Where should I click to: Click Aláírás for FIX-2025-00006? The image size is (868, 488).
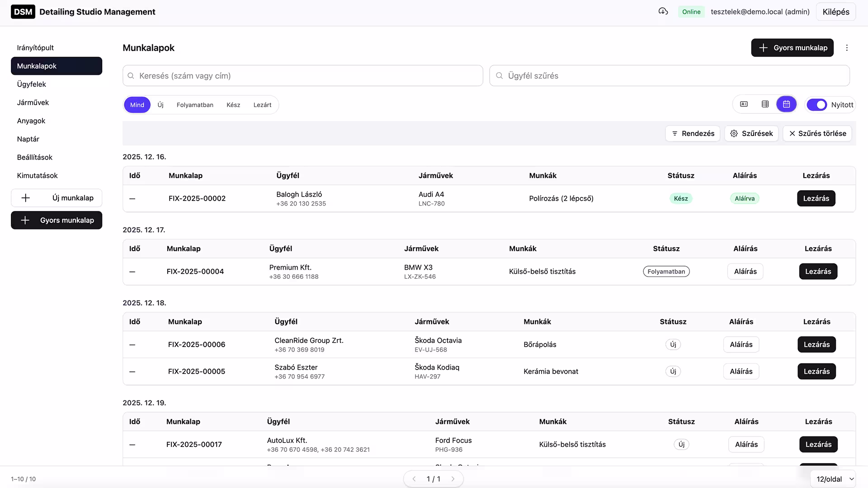741,344
